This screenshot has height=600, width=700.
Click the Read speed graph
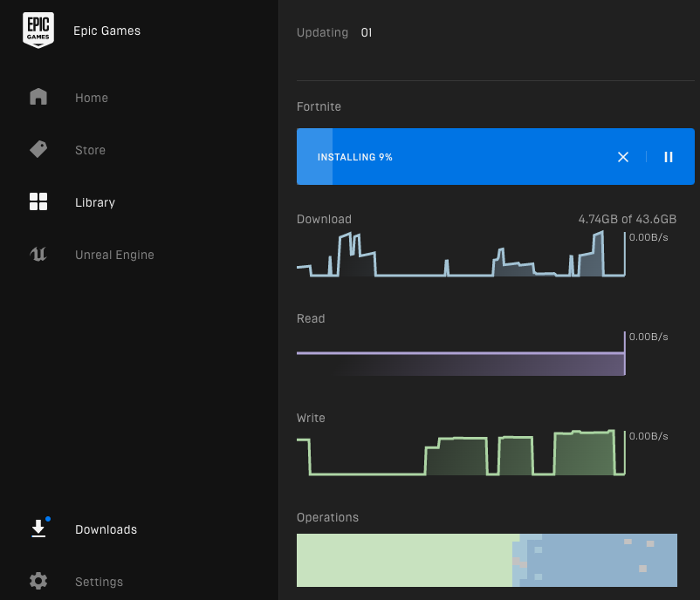point(461,356)
